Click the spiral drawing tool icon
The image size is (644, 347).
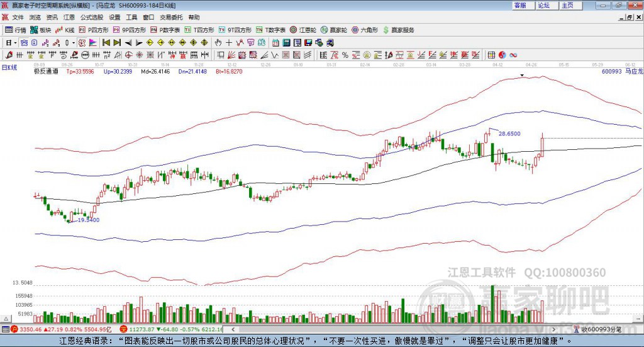click(64, 55)
